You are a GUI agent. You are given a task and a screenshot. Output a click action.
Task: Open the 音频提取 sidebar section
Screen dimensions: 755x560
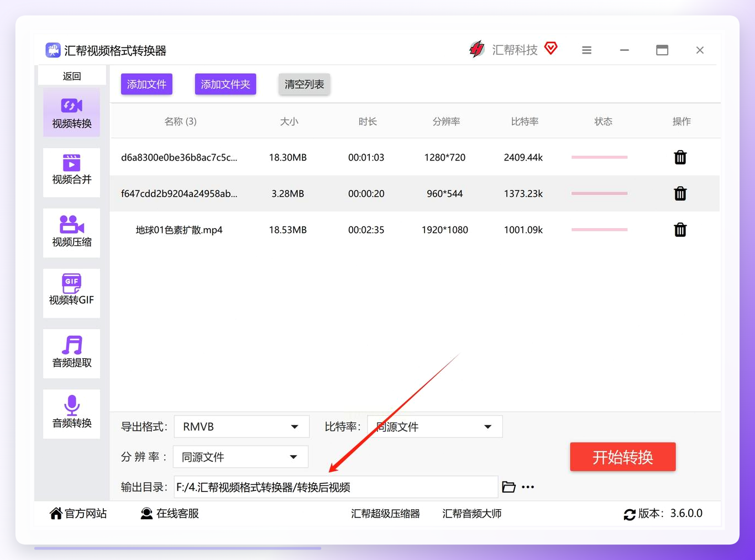(x=72, y=353)
